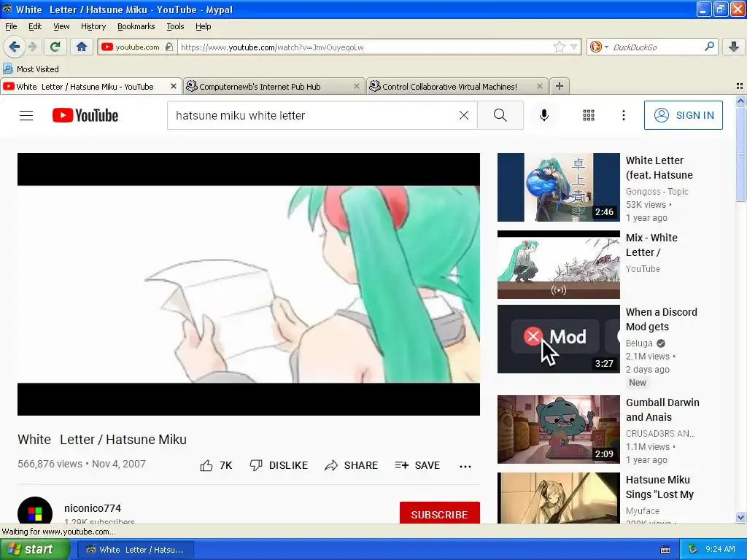
Task: Open the File menu
Action: click(11, 26)
